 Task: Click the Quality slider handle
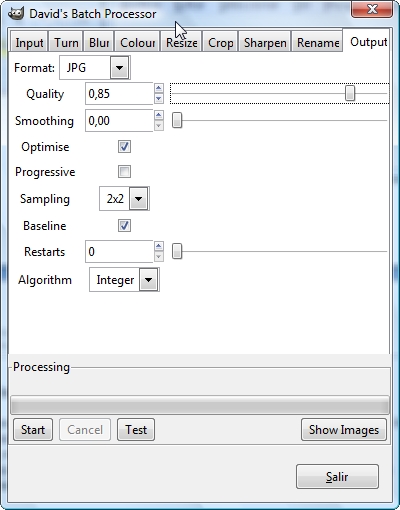350,93
